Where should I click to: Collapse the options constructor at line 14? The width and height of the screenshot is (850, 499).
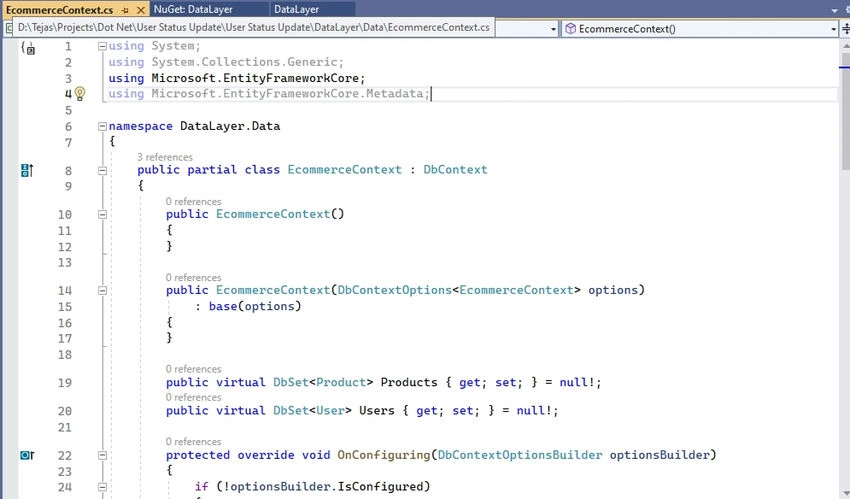pos(102,290)
